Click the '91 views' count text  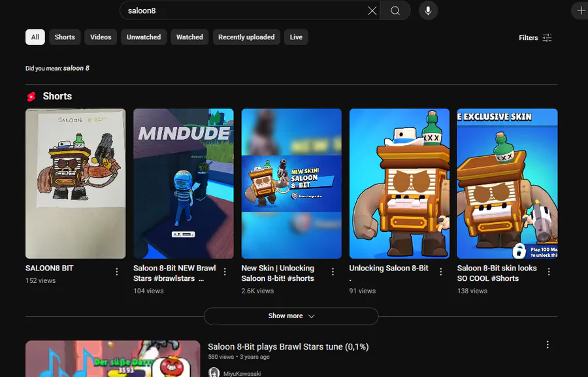362,291
